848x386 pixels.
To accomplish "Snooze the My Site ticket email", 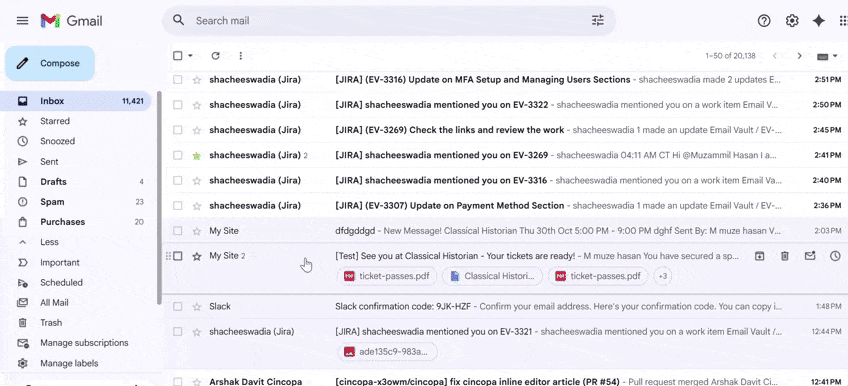I will pos(835,256).
